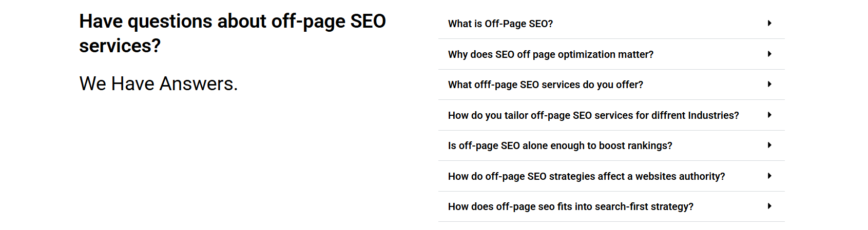Image resolution: width=868 pixels, height=230 pixels.
Task: Open 'How does off-page seo fits into search-first strategy?'
Action: pos(570,206)
